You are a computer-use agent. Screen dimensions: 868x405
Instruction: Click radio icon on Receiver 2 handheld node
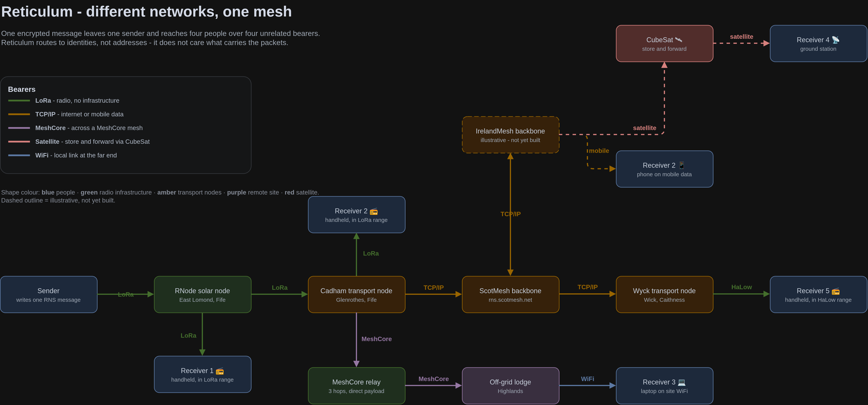pyautogui.click(x=373, y=211)
